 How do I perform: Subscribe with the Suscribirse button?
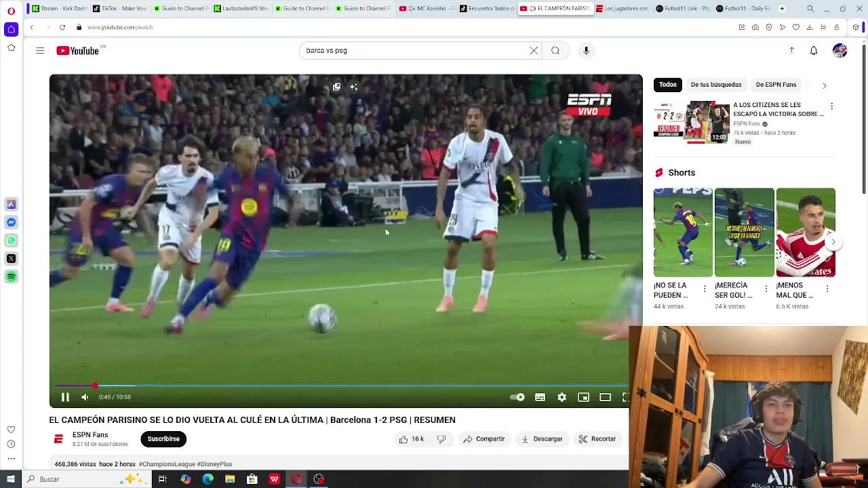pyautogui.click(x=163, y=439)
